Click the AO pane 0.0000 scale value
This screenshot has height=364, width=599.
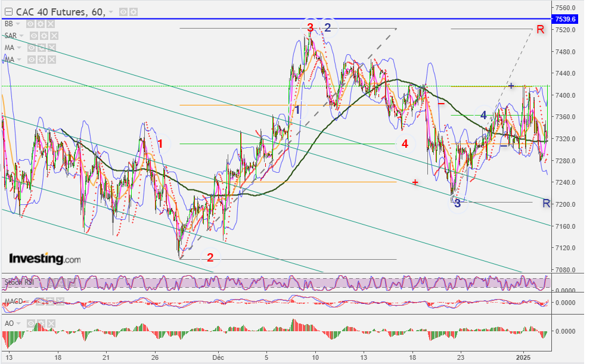click(x=566, y=332)
